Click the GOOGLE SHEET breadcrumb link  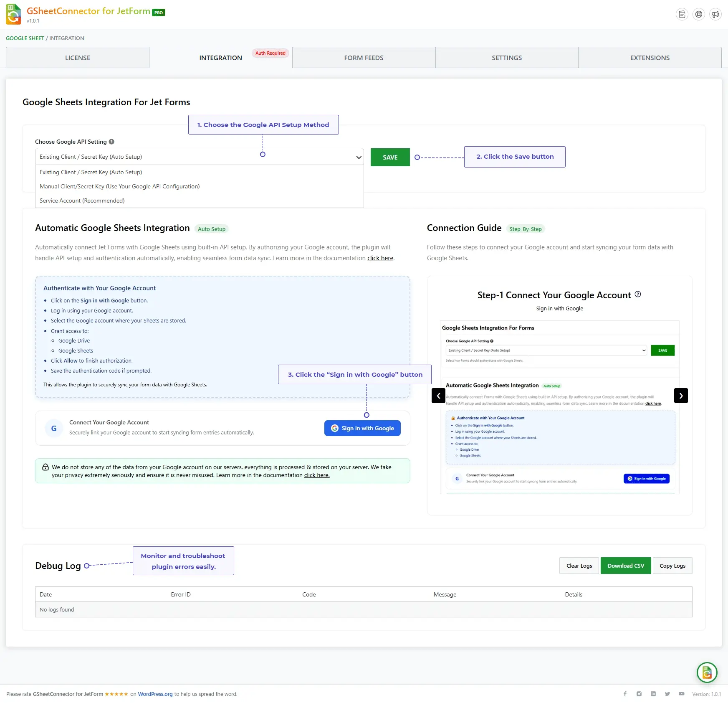pos(25,38)
